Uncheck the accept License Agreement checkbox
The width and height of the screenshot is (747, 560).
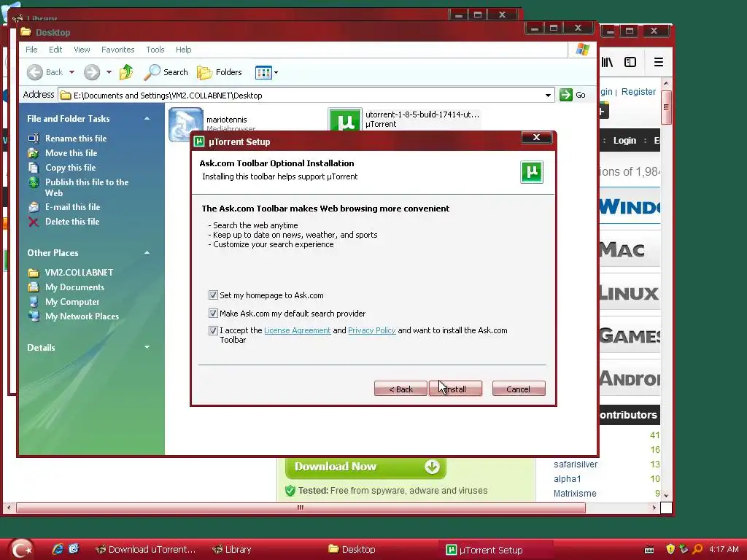tap(214, 330)
